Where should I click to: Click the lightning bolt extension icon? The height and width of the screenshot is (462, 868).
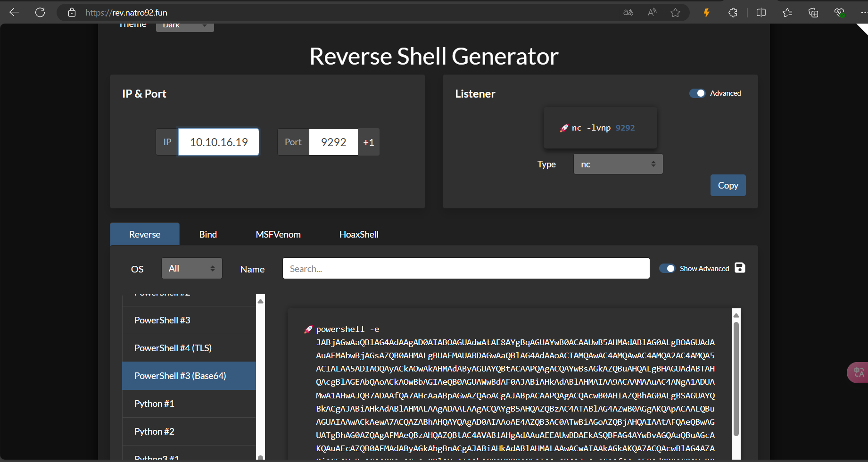click(x=706, y=12)
